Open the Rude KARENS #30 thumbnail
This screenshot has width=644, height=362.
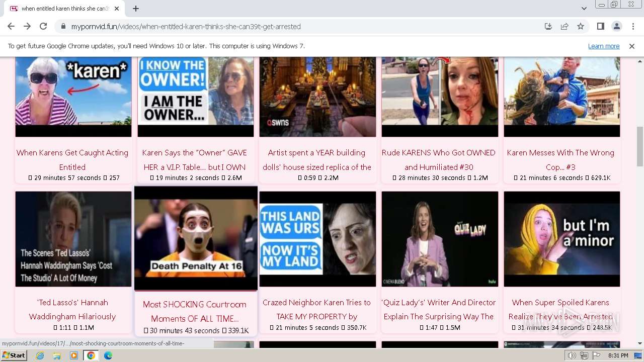[x=440, y=97]
